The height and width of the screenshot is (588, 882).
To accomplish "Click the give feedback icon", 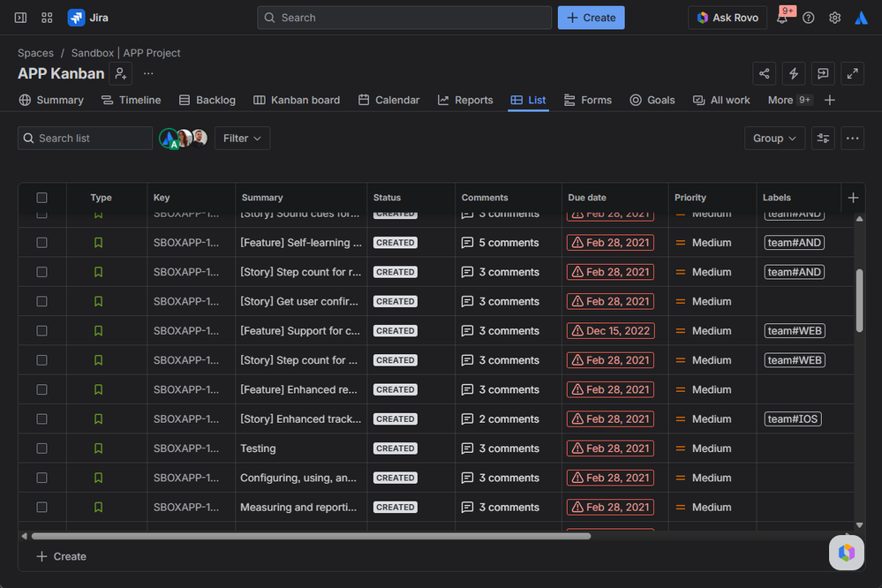I will (x=823, y=73).
